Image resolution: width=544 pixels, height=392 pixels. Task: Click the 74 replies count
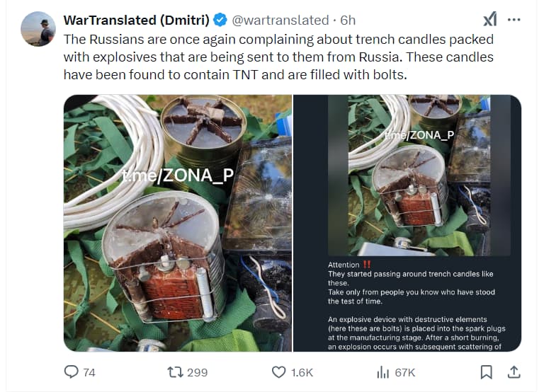pyautogui.click(x=89, y=373)
